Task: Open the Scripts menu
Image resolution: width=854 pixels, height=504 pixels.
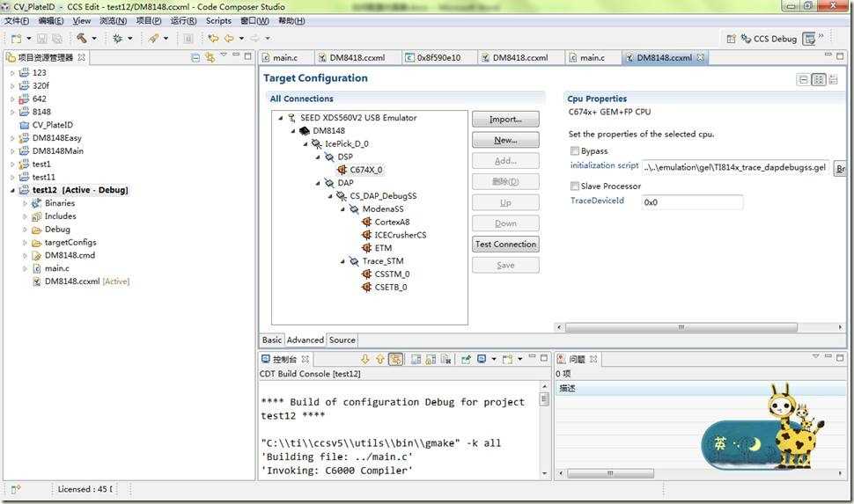Action: (x=218, y=21)
